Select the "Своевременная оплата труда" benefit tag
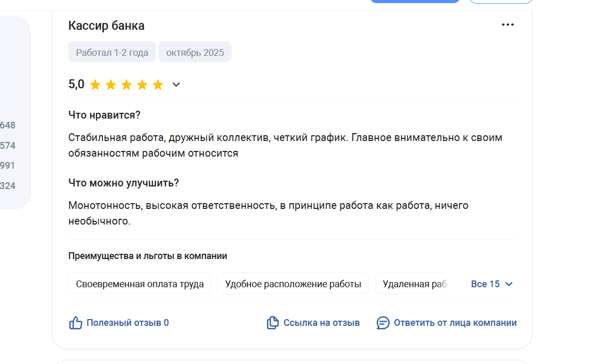 (x=140, y=284)
